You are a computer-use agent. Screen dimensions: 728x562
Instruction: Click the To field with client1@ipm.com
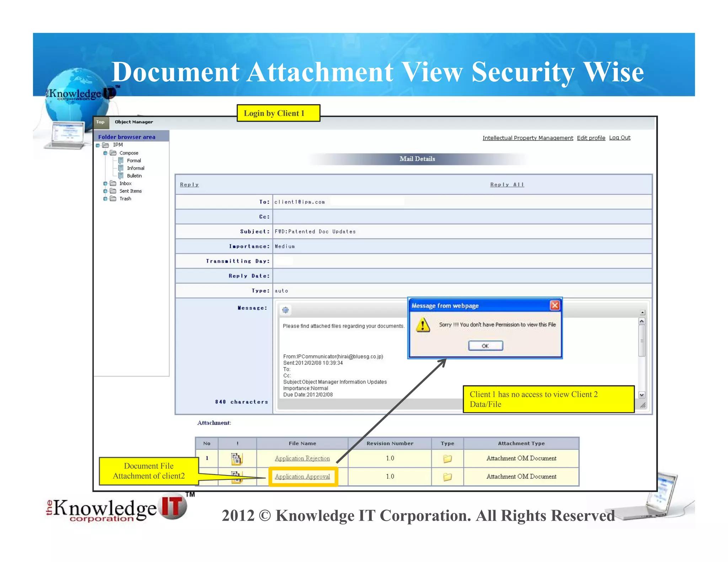click(x=462, y=202)
